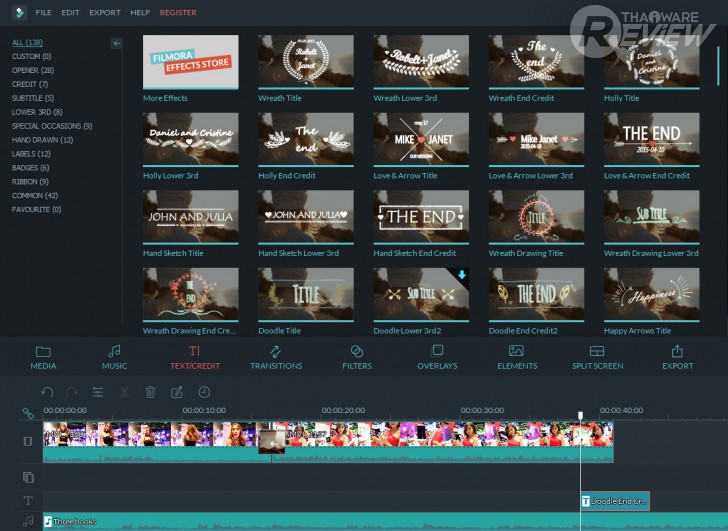This screenshot has height=531, width=728.
Task: Open the HELP menu
Action: (x=140, y=13)
